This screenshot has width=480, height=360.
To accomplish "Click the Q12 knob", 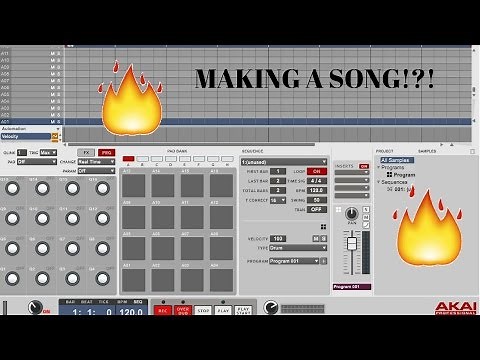I will pyautogui.click(x=102, y=218).
